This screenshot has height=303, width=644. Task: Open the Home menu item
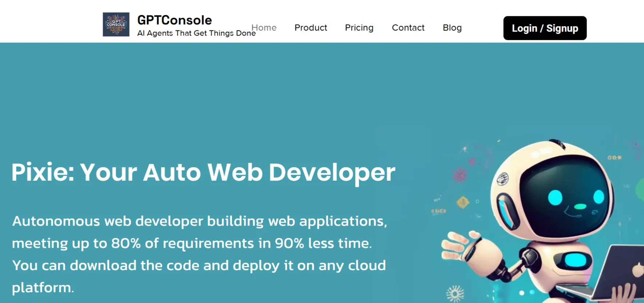264,28
